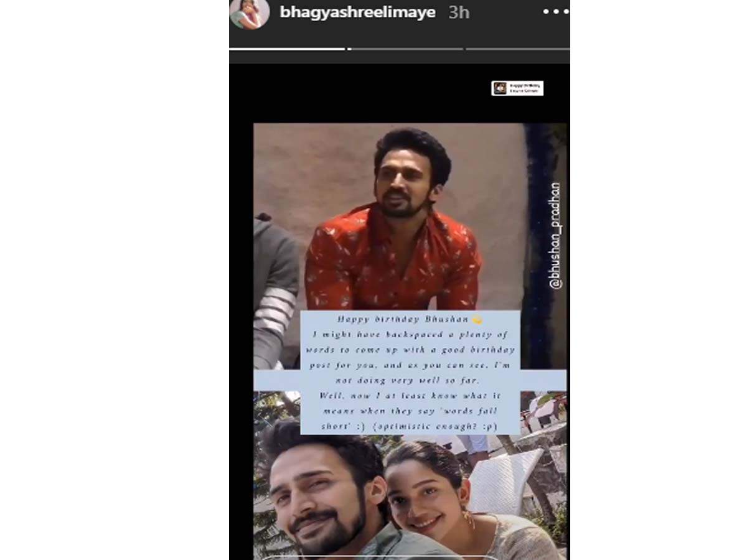The height and width of the screenshot is (560, 747).
Task: Open the @bhushan_pradhan vertical mention tag
Action: tap(555, 236)
